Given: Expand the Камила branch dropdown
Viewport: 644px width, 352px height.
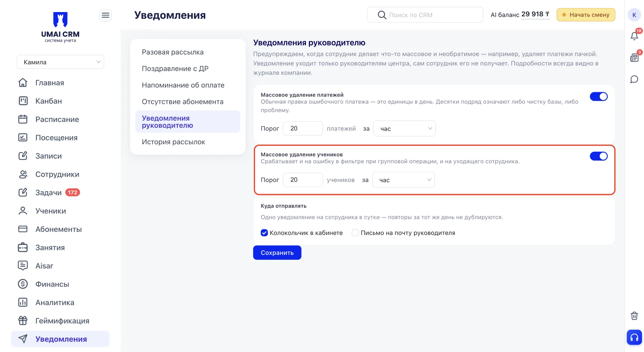Looking at the screenshot, I should coord(60,62).
